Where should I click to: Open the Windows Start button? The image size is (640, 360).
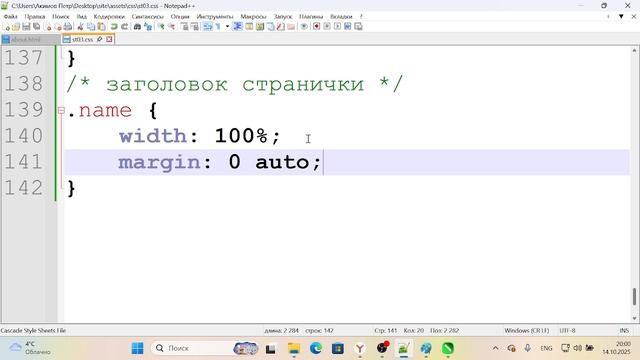(138, 348)
